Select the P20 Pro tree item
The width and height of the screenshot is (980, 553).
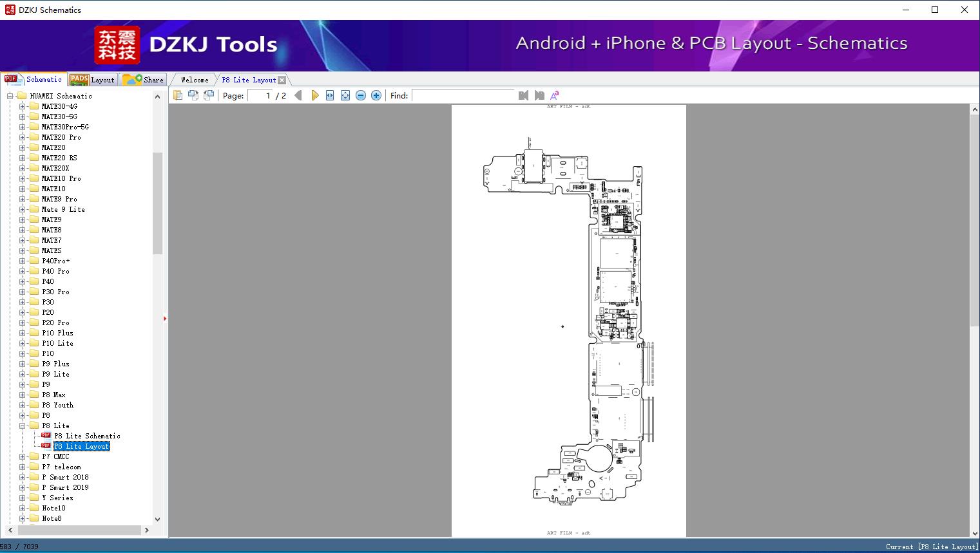click(x=55, y=323)
